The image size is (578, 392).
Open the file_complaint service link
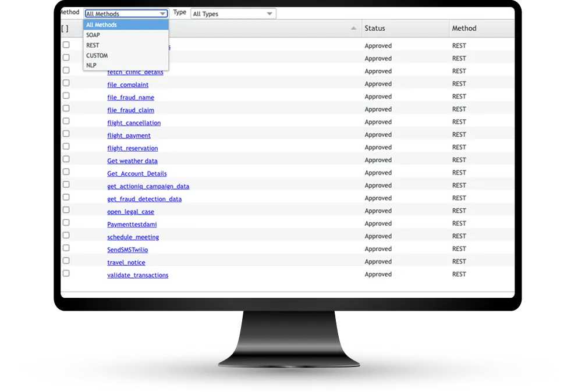127,84
